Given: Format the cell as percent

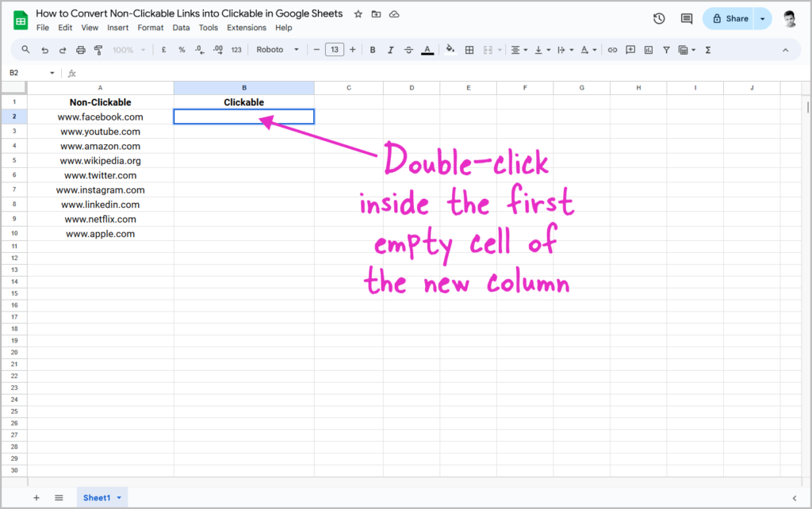Looking at the screenshot, I should pos(182,50).
